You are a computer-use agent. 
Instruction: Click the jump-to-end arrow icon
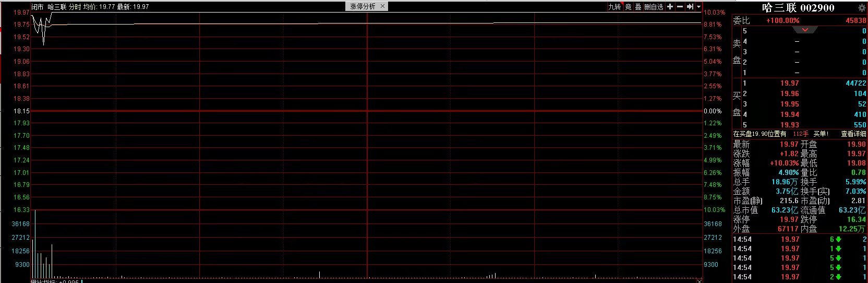(x=690, y=7)
